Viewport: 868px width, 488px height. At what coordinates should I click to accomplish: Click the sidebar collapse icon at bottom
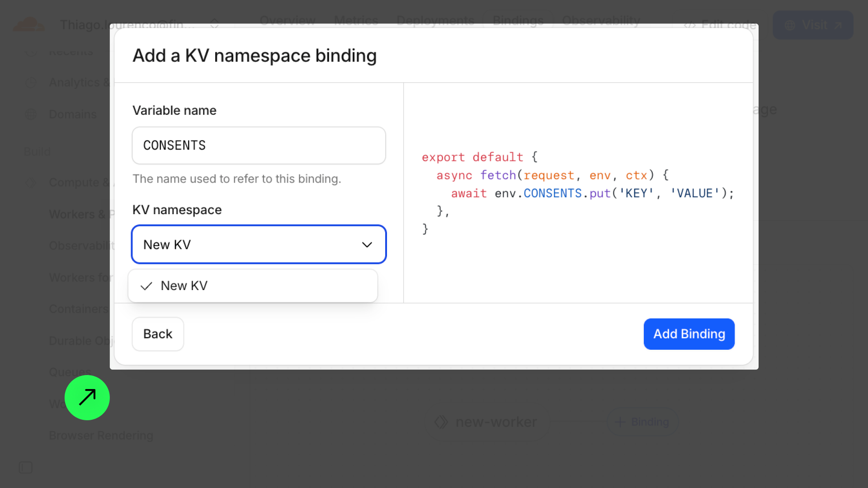(26, 468)
